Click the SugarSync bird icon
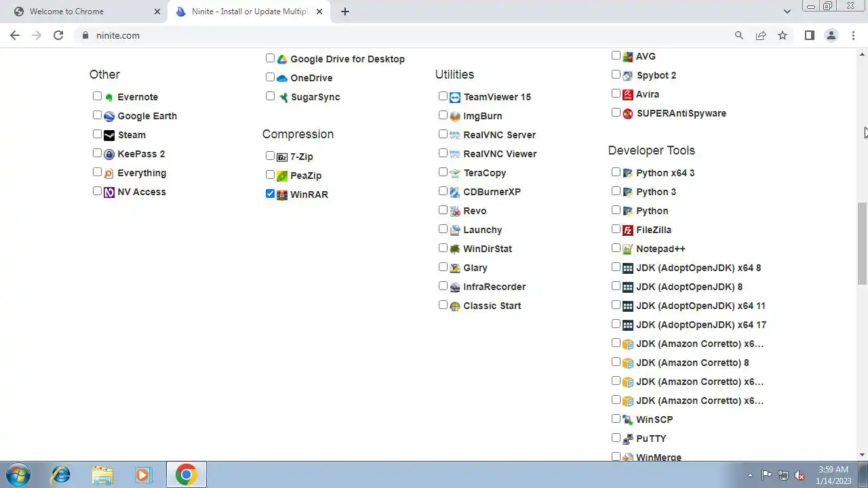Screen dimensions: 868x488 coord(282,97)
